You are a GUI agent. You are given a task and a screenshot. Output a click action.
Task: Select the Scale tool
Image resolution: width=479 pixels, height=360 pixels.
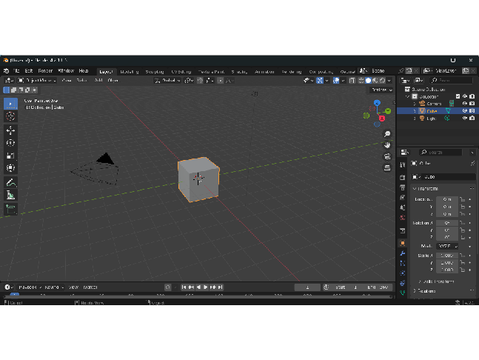coord(11,156)
